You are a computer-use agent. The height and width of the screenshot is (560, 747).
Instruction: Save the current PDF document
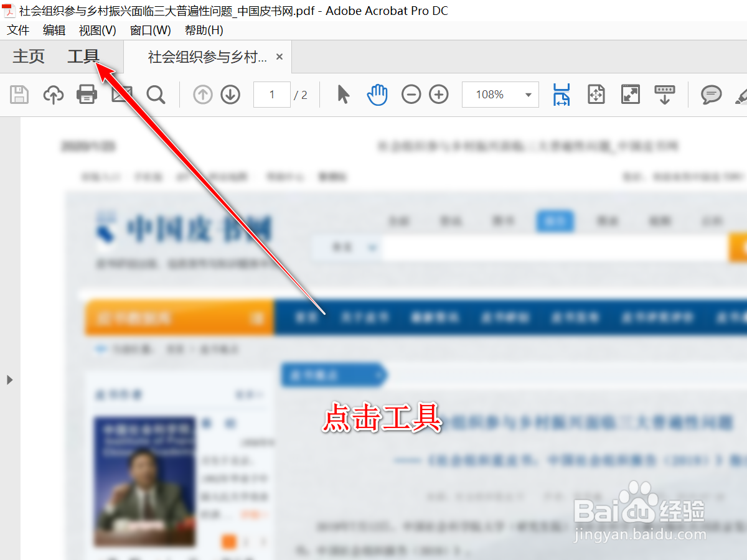pyautogui.click(x=19, y=95)
